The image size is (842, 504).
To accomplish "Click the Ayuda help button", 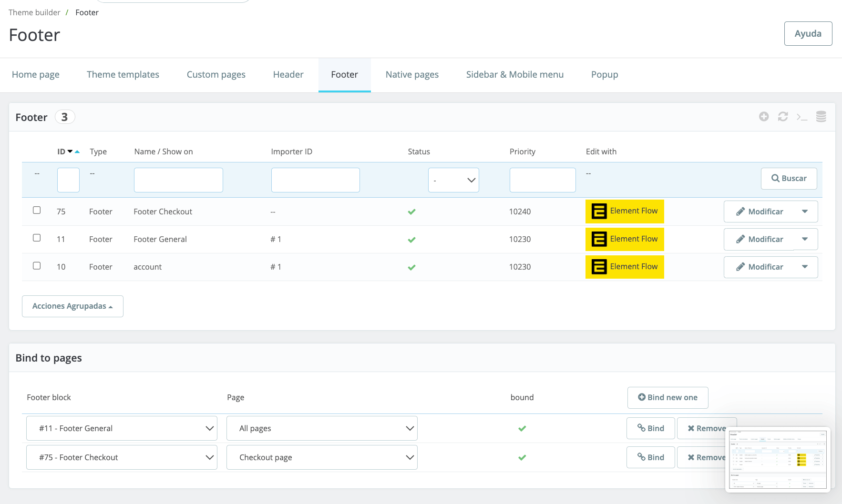I will 808,33.
